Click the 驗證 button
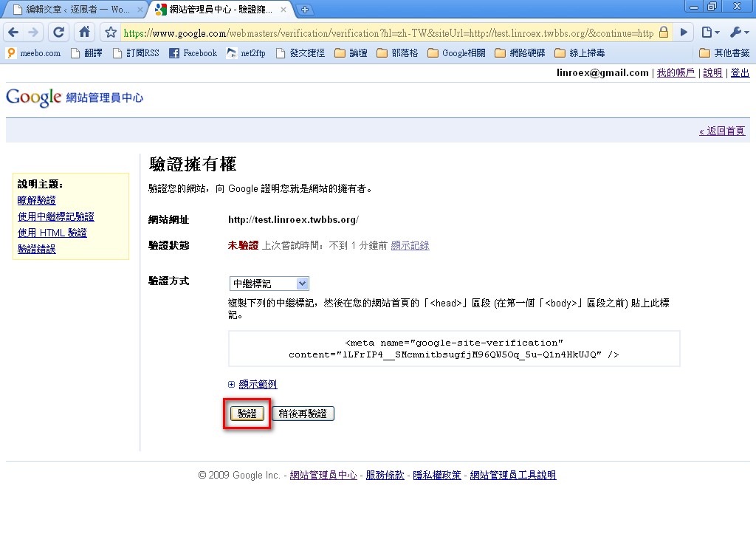756x545 pixels. click(x=247, y=414)
